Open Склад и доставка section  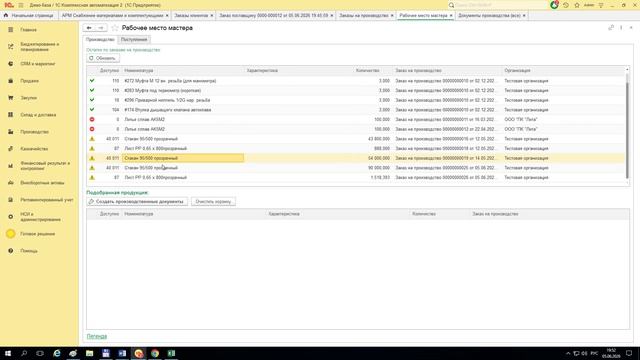click(38, 115)
